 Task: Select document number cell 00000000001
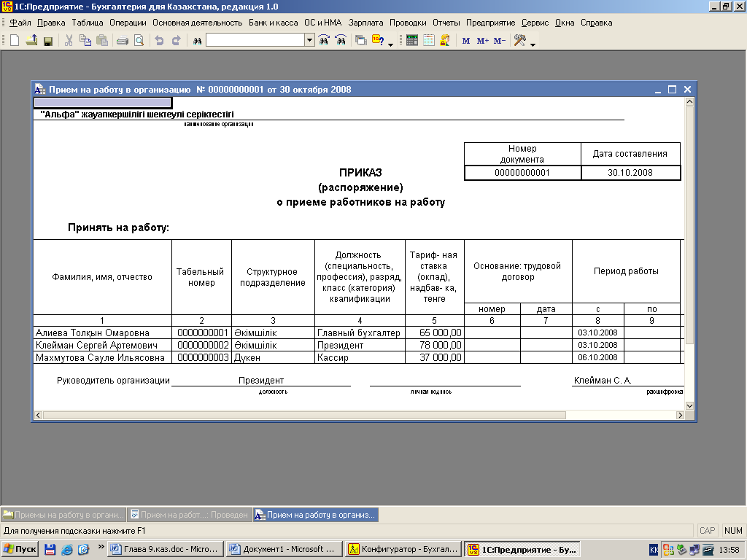pyautogui.click(x=522, y=172)
